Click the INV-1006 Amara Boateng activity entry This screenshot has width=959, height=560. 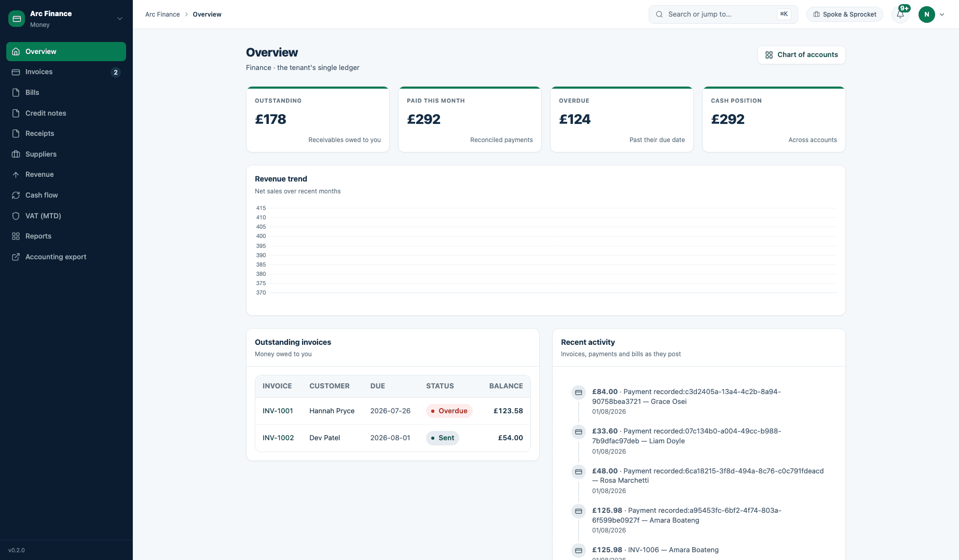699,553
